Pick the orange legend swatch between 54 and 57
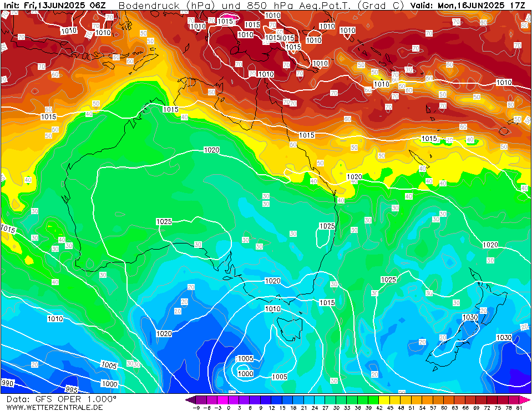 [428, 399]
